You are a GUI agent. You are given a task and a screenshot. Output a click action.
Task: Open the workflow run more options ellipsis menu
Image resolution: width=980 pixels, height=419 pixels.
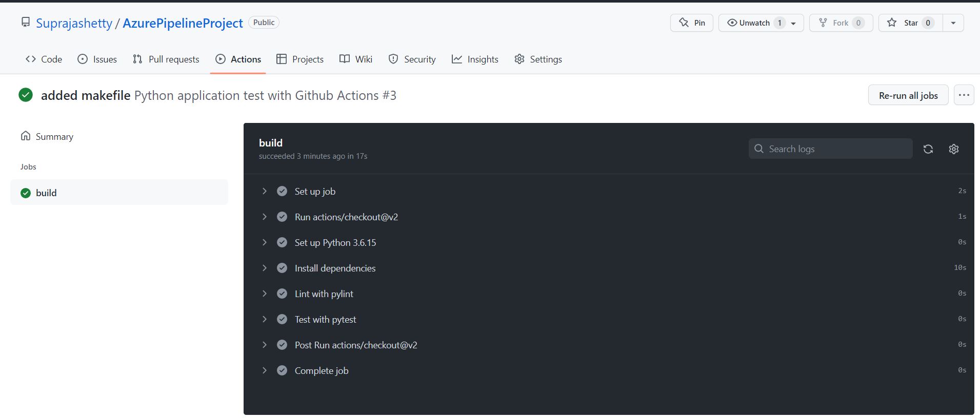(964, 95)
